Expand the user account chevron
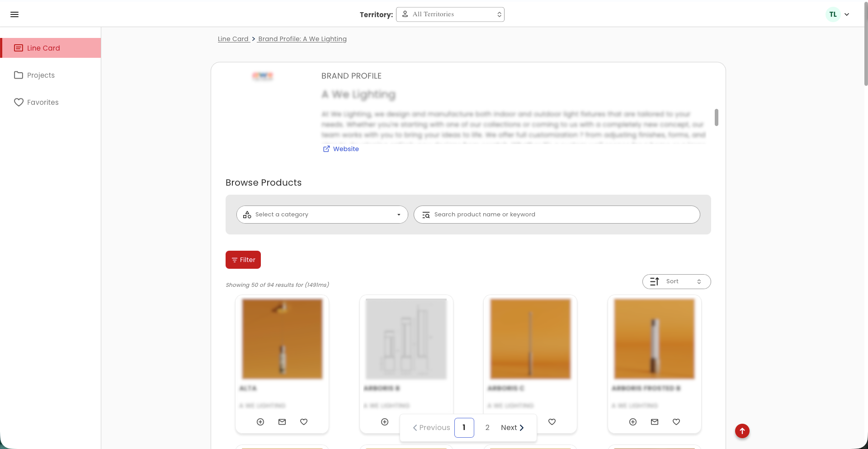This screenshot has width=868, height=449. click(x=847, y=14)
